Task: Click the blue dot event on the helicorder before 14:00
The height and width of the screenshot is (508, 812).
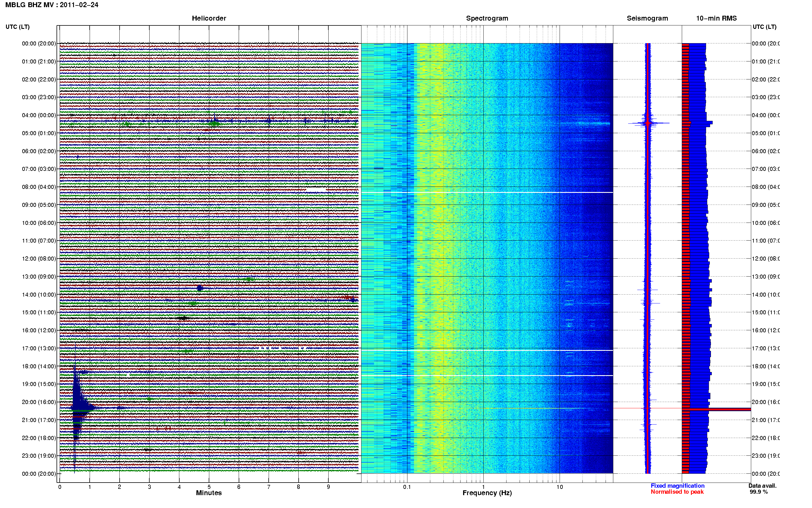Action: 200,288
